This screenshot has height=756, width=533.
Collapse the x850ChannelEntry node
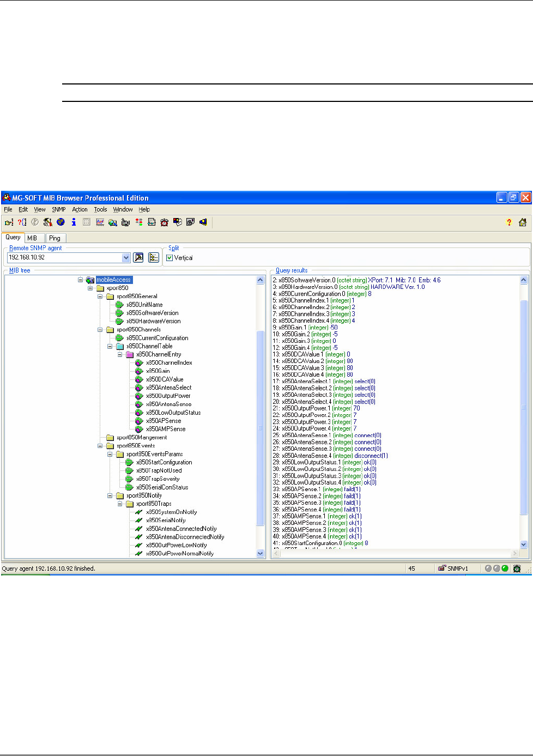pyautogui.click(x=120, y=354)
